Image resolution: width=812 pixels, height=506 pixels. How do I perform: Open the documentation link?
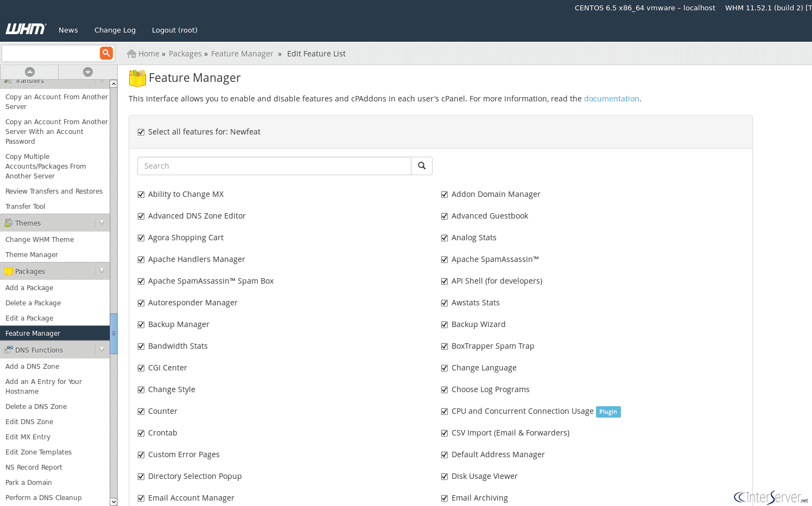(x=611, y=99)
